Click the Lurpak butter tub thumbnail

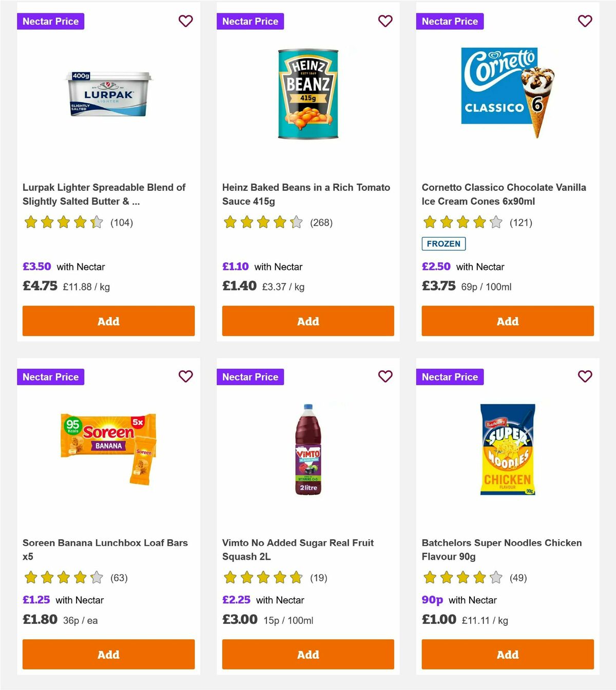108,97
